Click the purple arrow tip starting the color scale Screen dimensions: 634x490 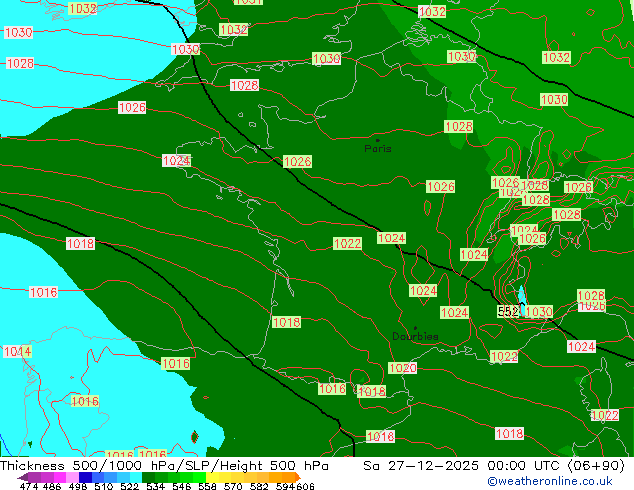pos(22,477)
